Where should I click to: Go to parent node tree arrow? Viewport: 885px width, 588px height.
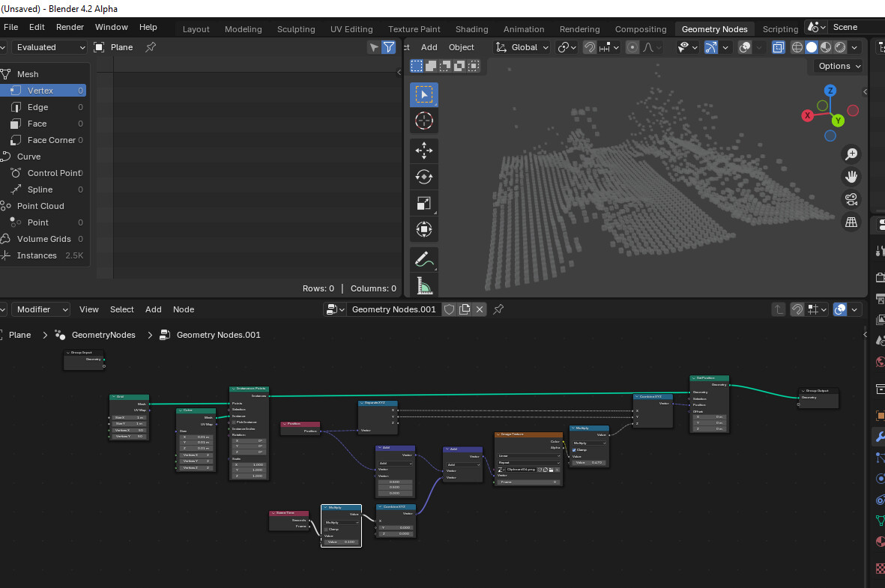tap(779, 309)
